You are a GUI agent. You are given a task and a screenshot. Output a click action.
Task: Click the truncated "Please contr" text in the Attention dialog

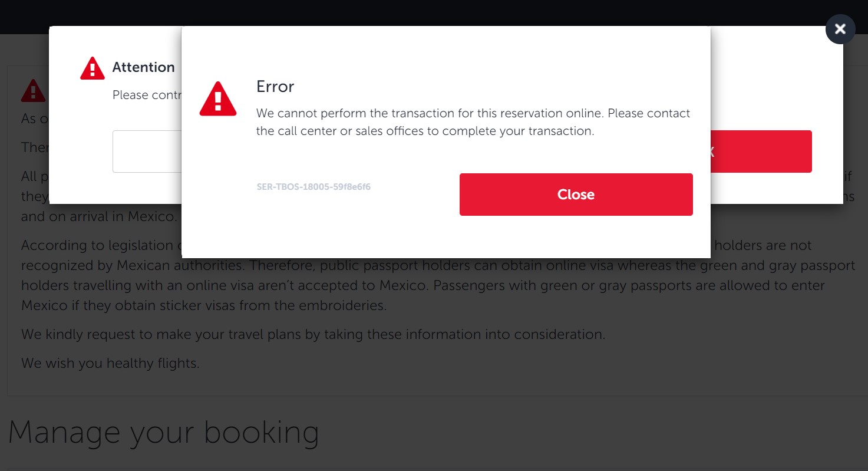tap(147, 95)
